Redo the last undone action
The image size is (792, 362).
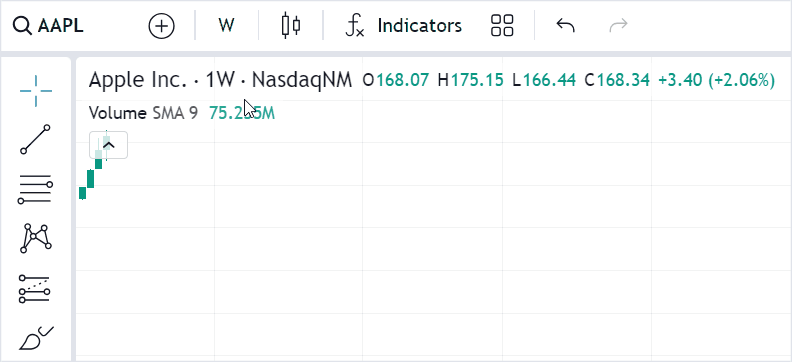(618, 25)
